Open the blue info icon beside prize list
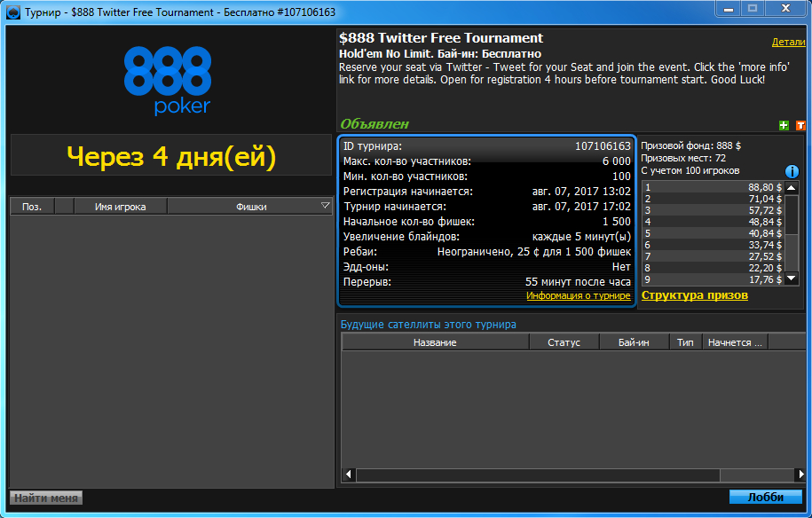 [792, 171]
